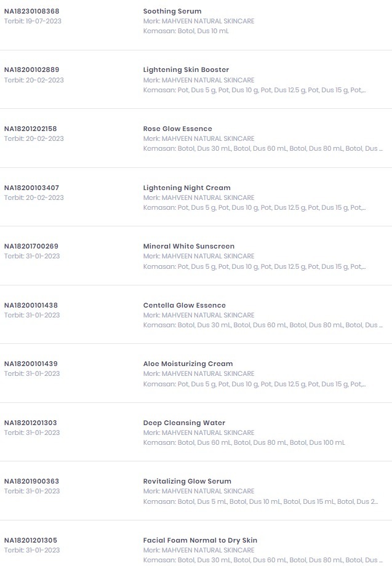Select the Deep Cleansing Water product
Image resolution: width=392 pixels, height=566 pixels.
point(184,423)
